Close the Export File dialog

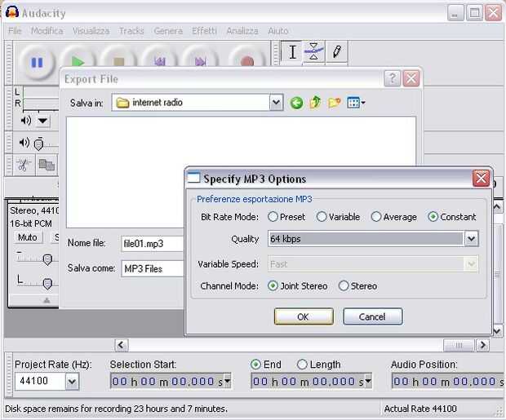[411, 78]
